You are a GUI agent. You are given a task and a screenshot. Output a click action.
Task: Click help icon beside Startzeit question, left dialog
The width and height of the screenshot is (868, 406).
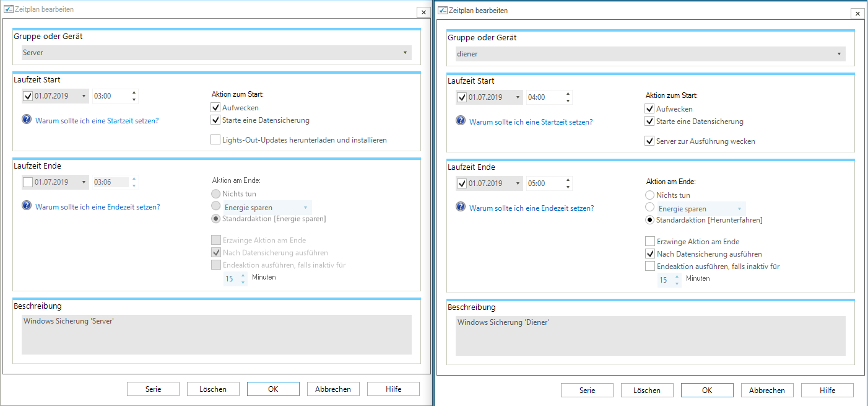click(27, 120)
